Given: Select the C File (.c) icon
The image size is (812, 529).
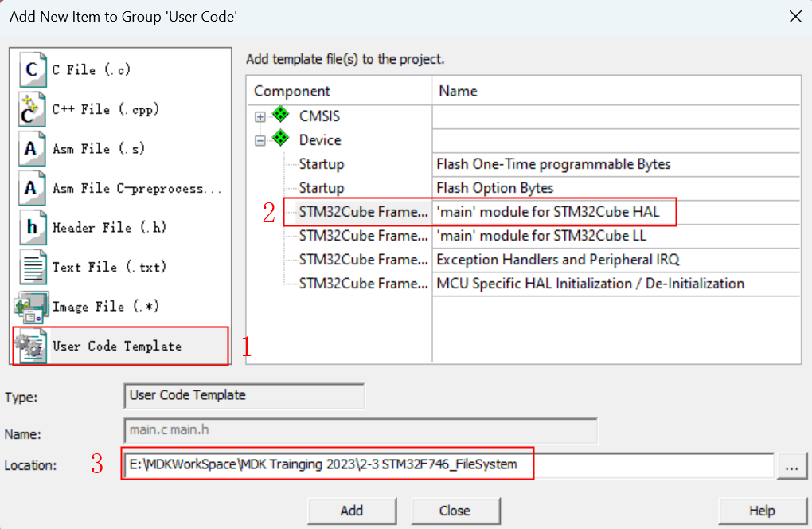Looking at the screenshot, I should [x=32, y=70].
